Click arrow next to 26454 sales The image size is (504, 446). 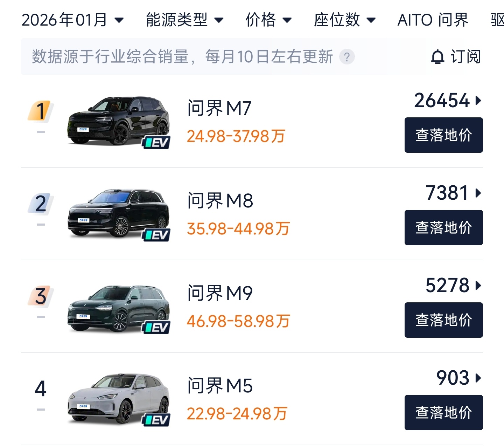click(x=478, y=101)
